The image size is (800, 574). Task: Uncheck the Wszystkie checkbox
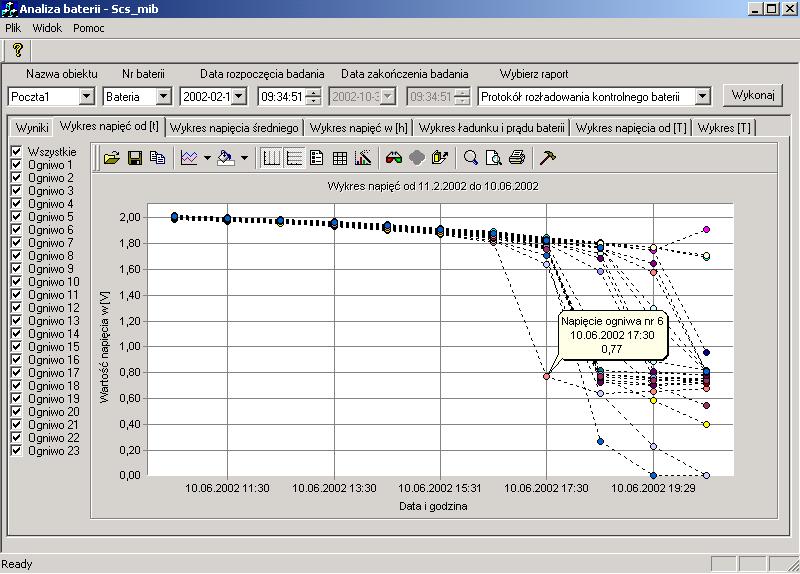click(16, 152)
